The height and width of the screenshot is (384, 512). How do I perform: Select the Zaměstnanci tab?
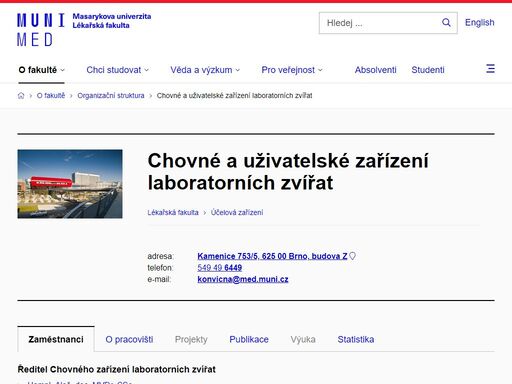point(56,339)
